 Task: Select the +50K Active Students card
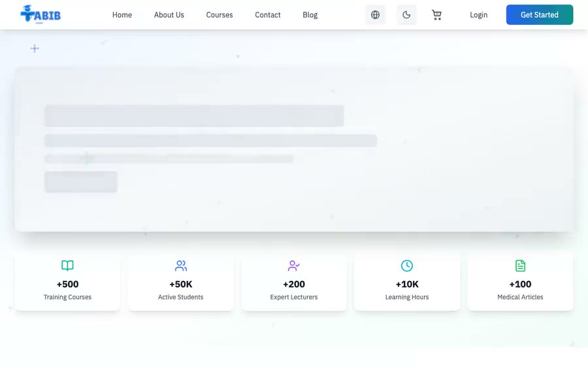(x=181, y=281)
